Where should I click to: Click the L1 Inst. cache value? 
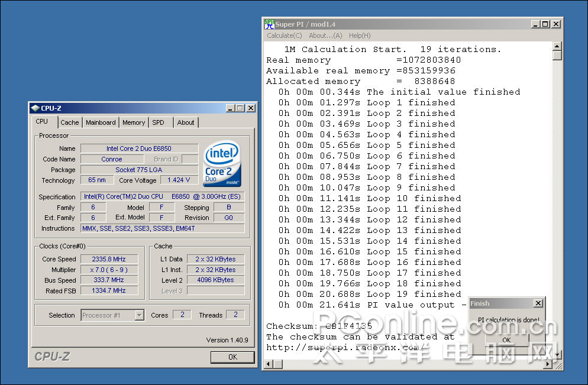click(216, 270)
